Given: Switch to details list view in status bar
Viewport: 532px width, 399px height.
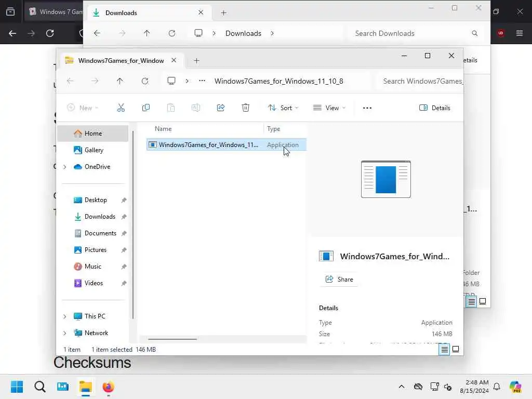Looking at the screenshot, I should (444, 349).
